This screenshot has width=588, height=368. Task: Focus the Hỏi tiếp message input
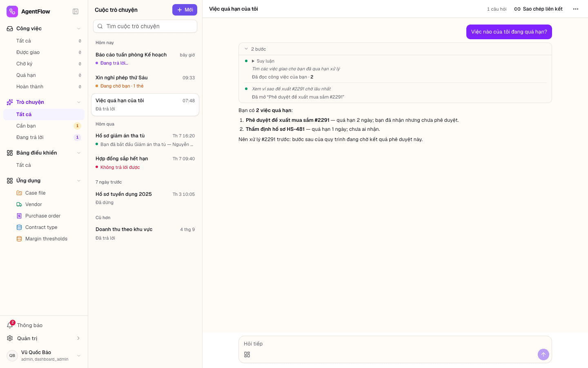(395, 344)
